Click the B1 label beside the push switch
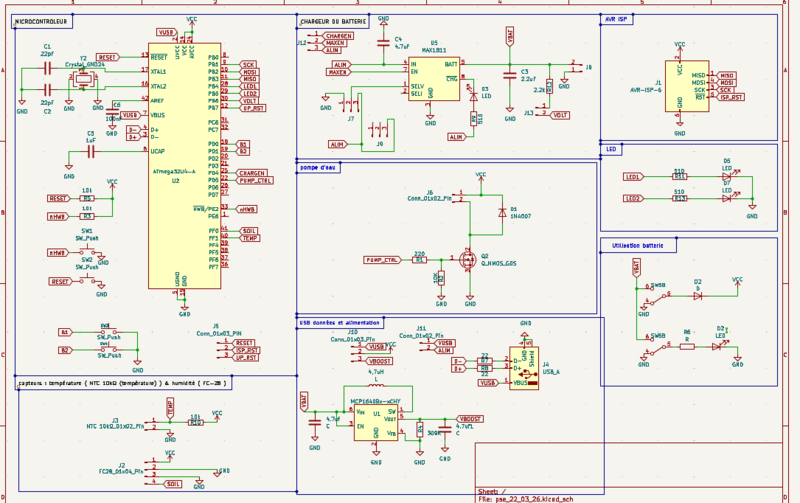The width and height of the screenshot is (800, 503). [x=65, y=332]
